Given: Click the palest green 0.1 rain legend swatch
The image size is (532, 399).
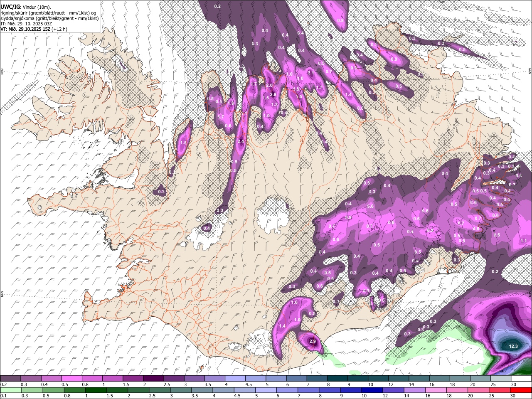Looking at the screenshot, I should (11, 390).
